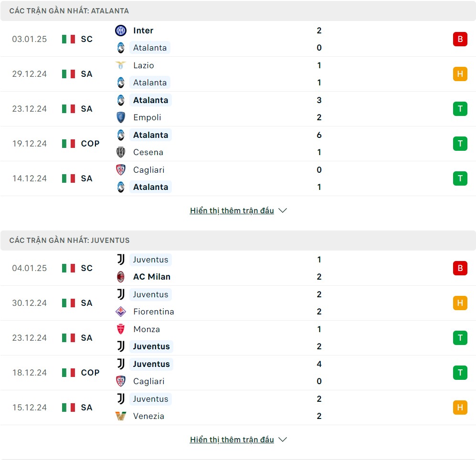Click the Fiorentina purple crest icon

(x=120, y=312)
